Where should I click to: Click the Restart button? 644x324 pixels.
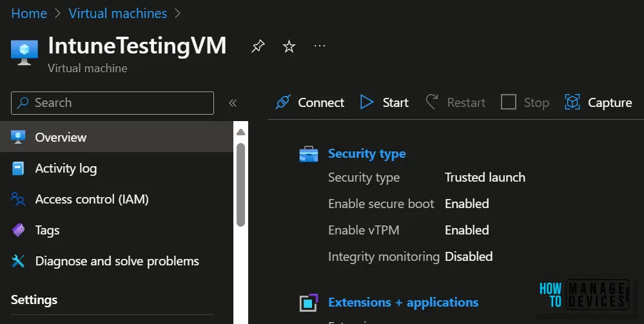coord(456,102)
